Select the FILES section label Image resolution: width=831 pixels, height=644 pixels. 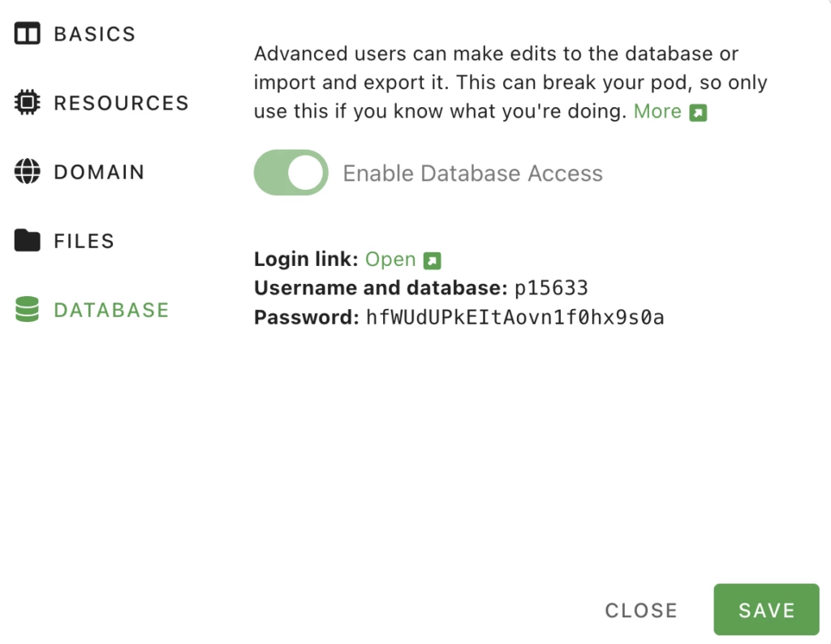(84, 241)
